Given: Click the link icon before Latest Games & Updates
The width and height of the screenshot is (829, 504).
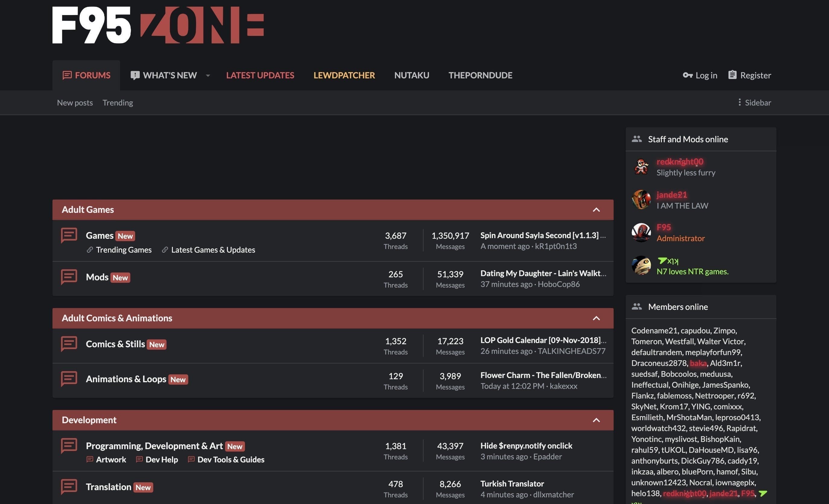Looking at the screenshot, I should click(x=164, y=250).
